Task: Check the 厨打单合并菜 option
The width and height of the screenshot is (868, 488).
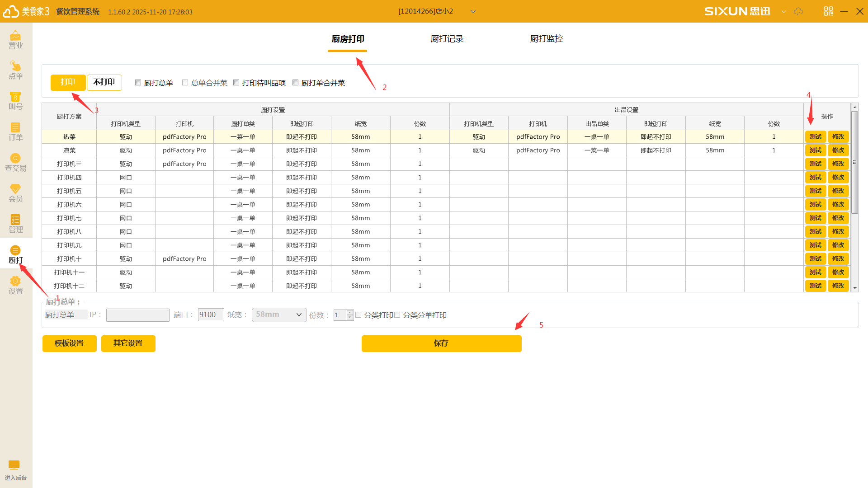Action: [x=296, y=83]
